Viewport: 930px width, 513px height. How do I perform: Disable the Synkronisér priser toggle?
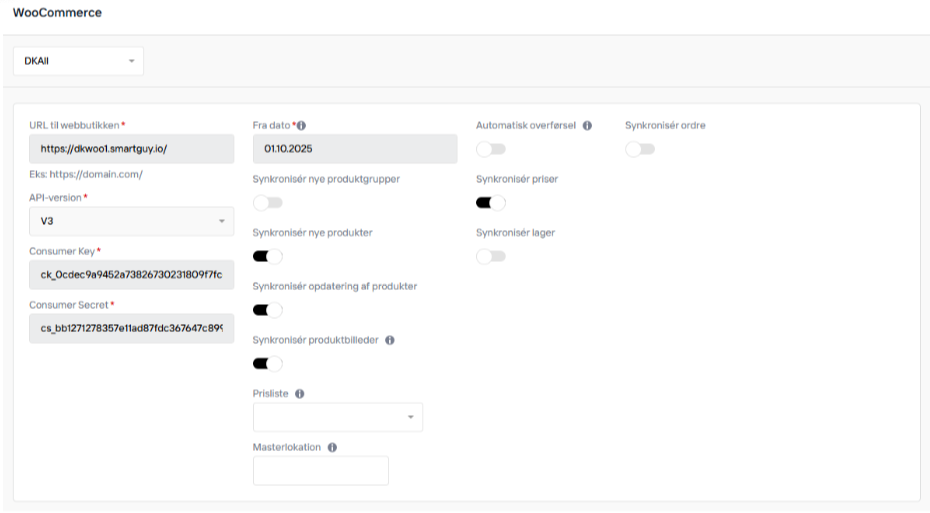[x=490, y=203]
